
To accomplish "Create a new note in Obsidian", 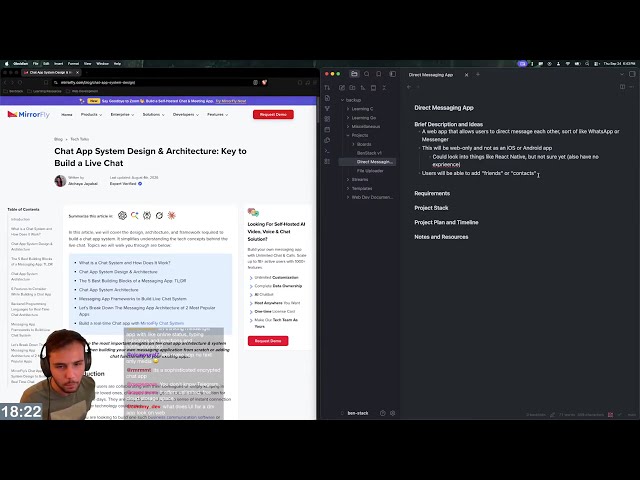I will tap(342, 87).
